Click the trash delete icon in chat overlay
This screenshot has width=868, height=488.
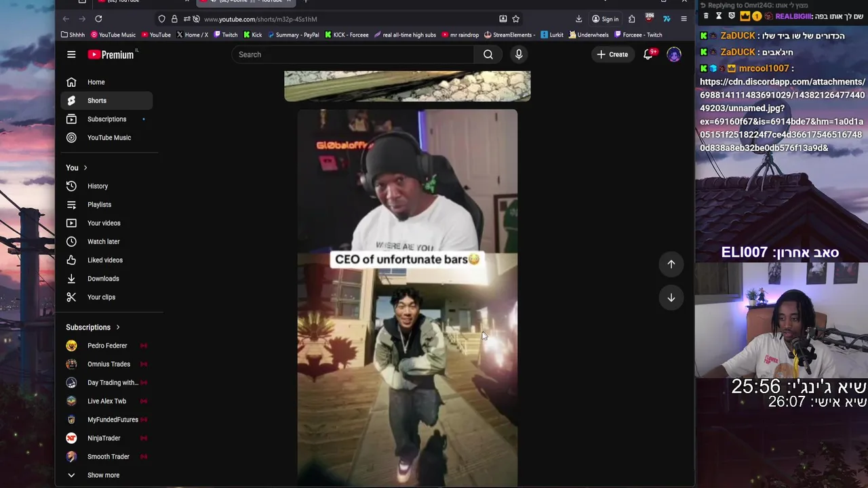706,16
